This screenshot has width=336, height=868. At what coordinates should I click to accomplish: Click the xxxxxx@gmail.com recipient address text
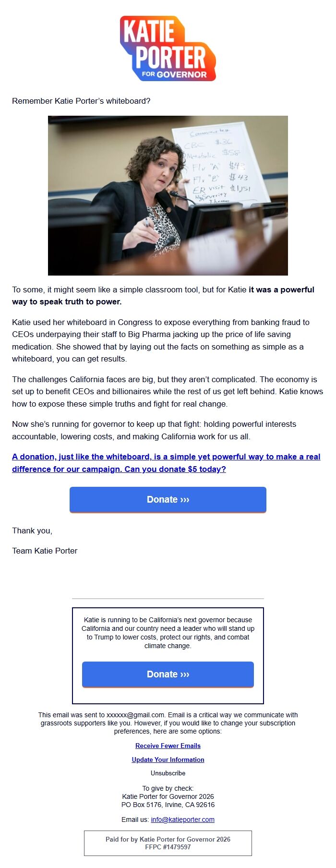(x=135, y=715)
